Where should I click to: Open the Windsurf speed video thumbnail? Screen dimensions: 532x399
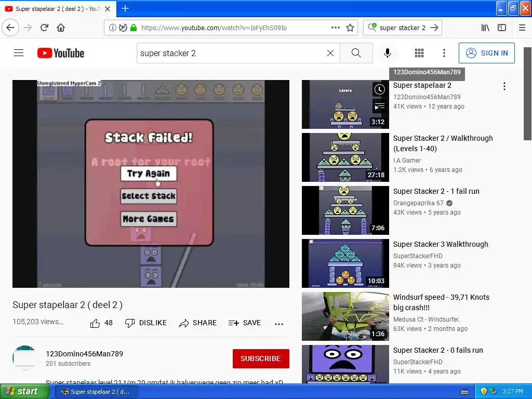(x=345, y=316)
